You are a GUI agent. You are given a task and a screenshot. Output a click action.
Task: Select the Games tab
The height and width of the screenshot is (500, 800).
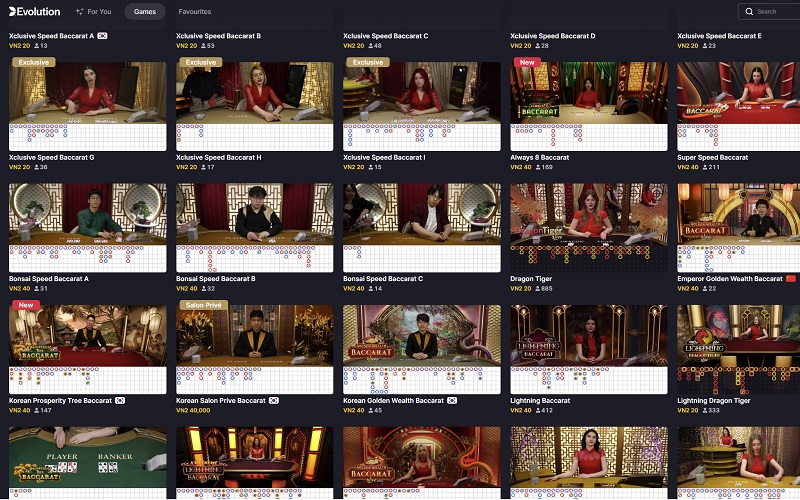pyautogui.click(x=145, y=11)
